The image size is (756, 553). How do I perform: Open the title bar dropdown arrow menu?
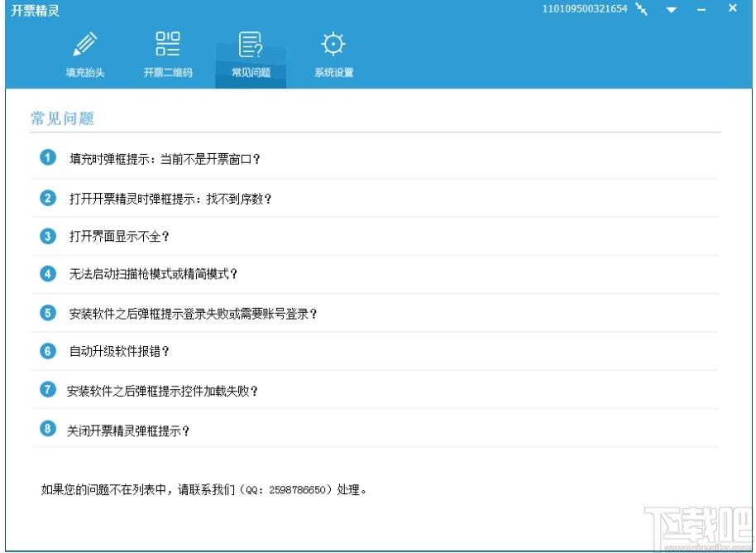pyautogui.click(x=671, y=10)
